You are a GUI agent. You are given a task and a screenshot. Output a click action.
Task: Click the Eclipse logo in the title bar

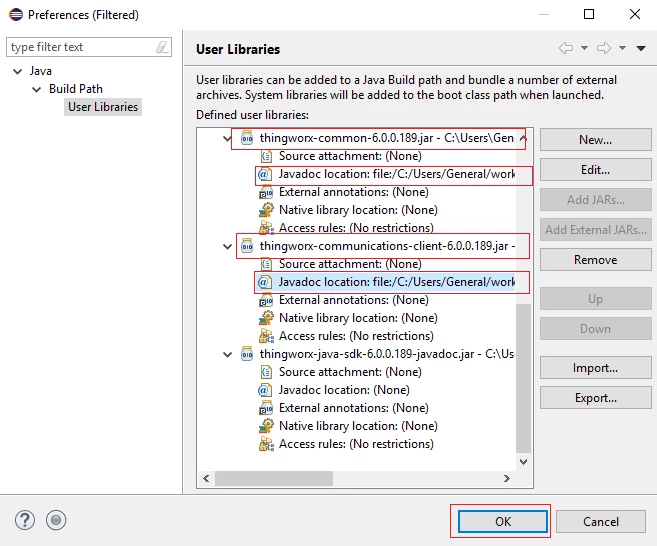click(x=16, y=14)
